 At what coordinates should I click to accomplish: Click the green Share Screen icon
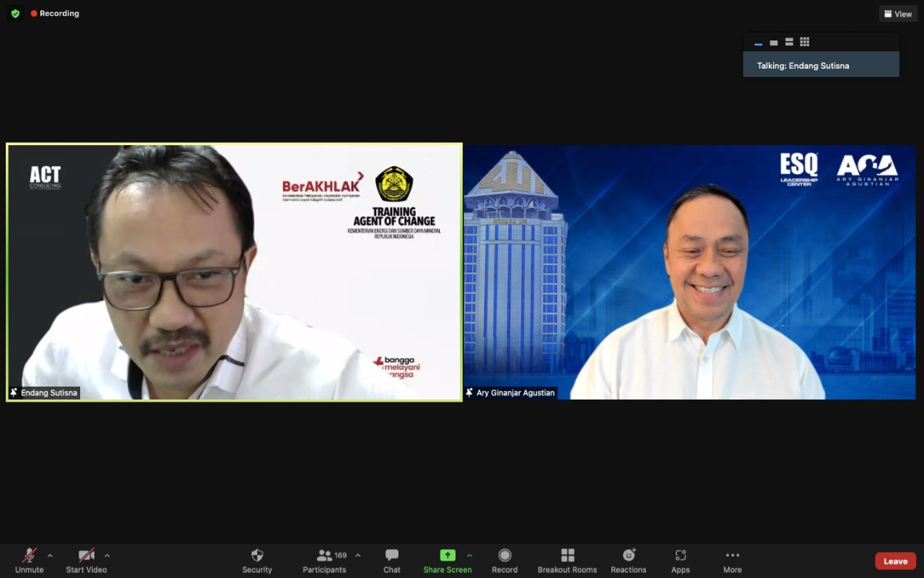click(x=448, y=556)
